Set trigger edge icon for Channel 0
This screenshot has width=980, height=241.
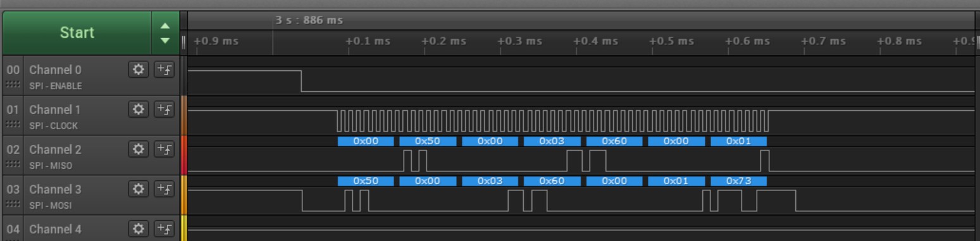164,70
